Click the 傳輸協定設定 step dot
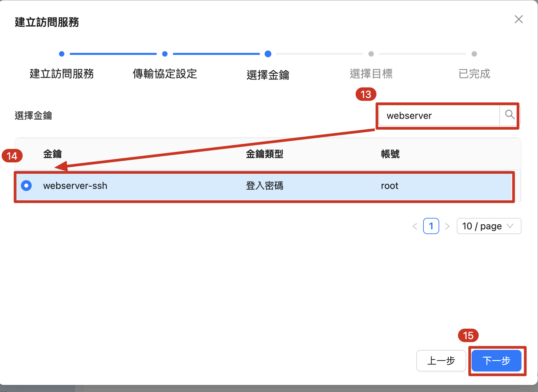 pyautogui.click(x=165, y=54)
